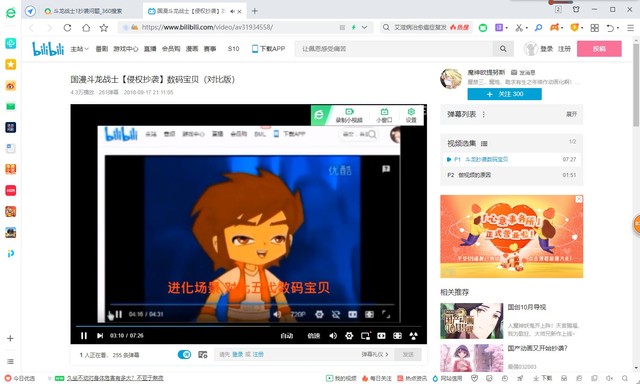Click the pink upload button
This screenshot has height=384, width=640.
click(x=599, y=49)
